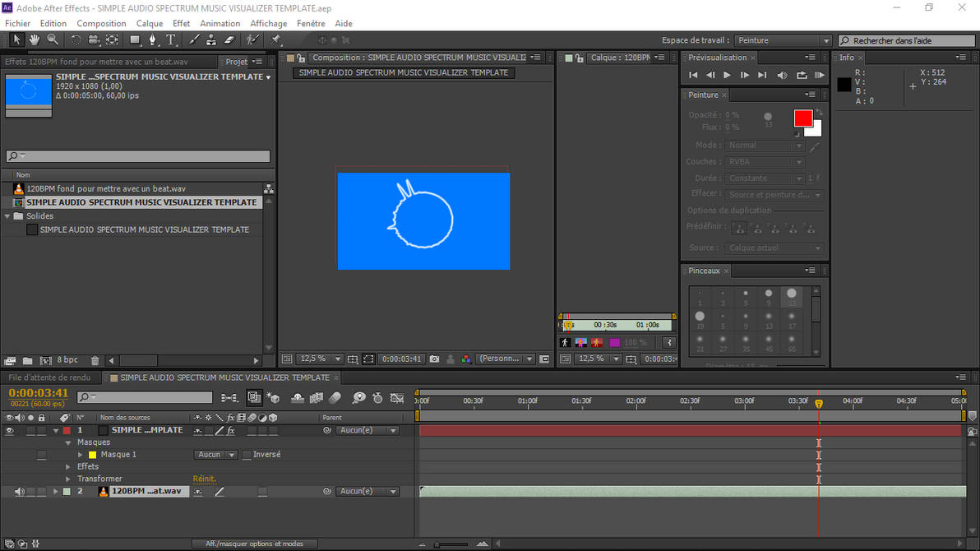Select the Clone Stamp tool

tap(212, 39)
